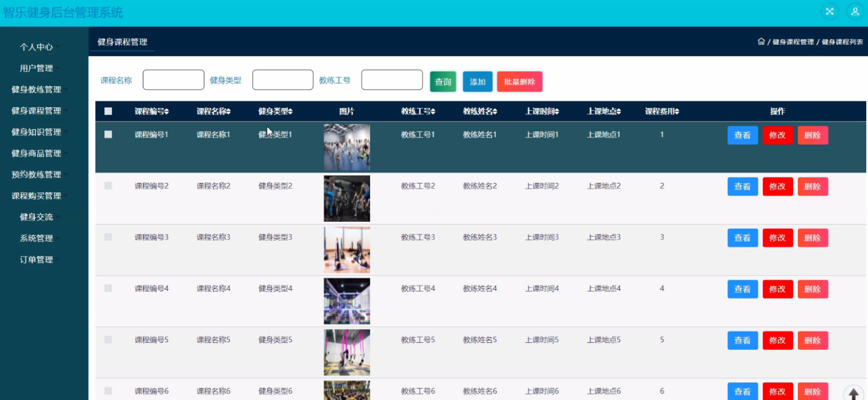Click 删除 for 课程编号2
This screenshot has width=868, height=400.
[813, 186]
